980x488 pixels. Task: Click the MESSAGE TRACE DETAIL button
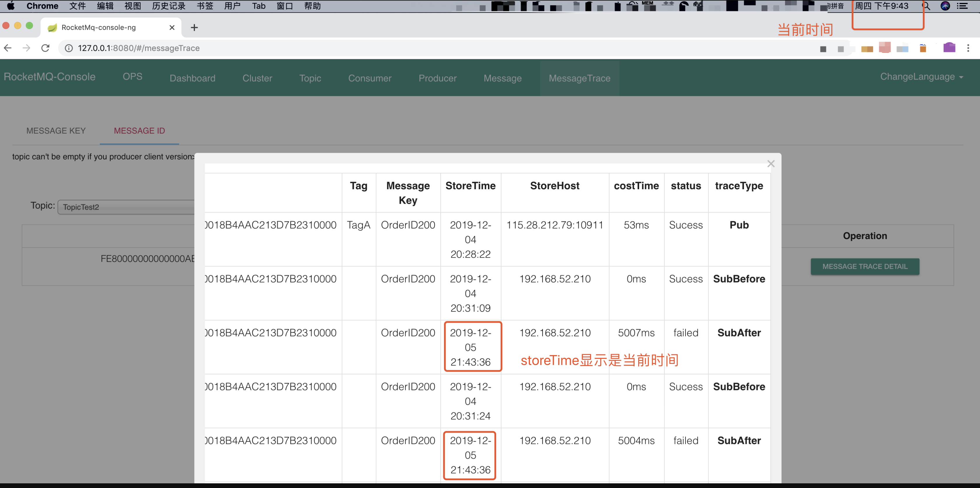coord(865,266)
